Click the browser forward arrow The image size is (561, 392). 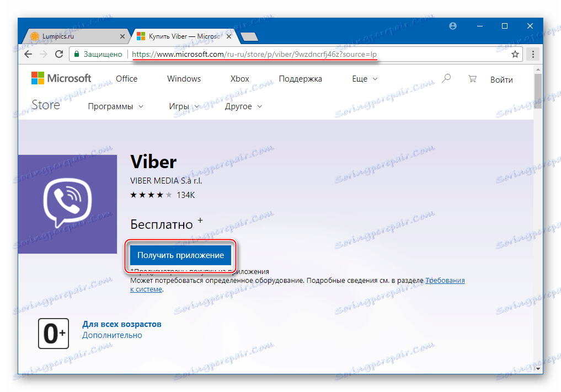pos(44,55)
